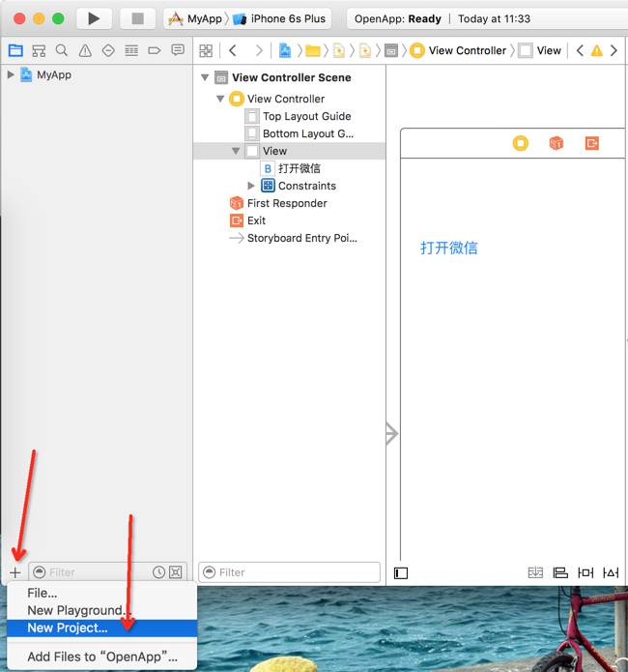Open the Issue navigator warning triangle
The image size is (628, 672).
pos(85,51)
